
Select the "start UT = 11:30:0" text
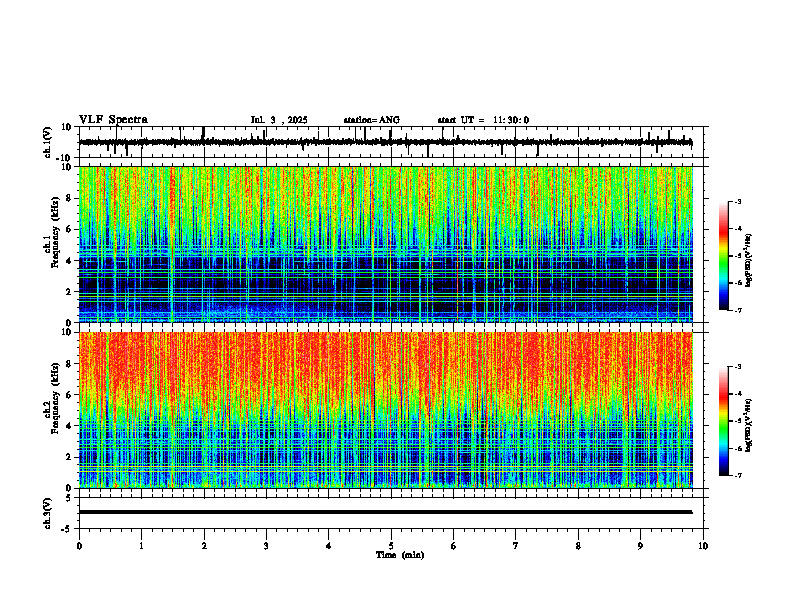tap(483, 120)
